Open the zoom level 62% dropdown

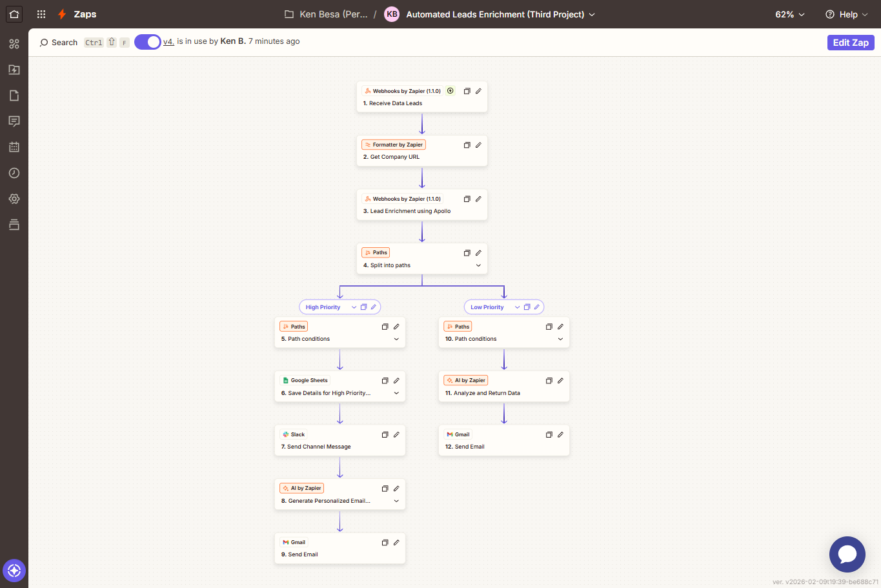(790, 14)
